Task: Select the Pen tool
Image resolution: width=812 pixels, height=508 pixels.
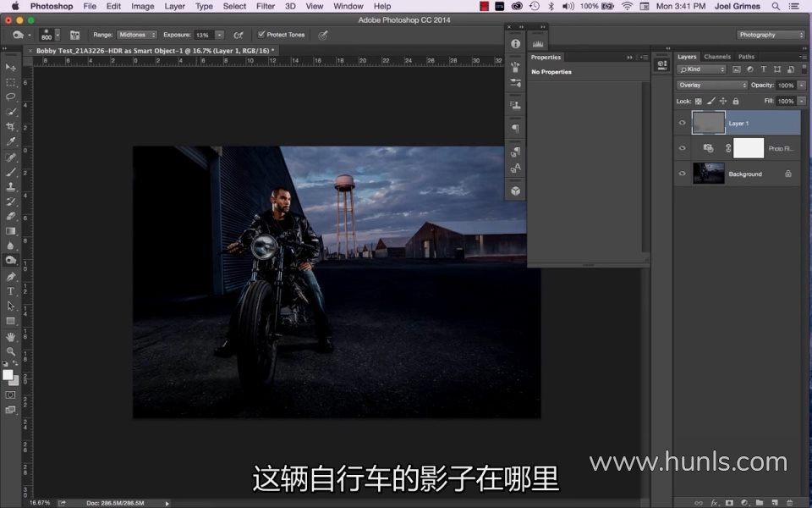Action: point(10,277)
